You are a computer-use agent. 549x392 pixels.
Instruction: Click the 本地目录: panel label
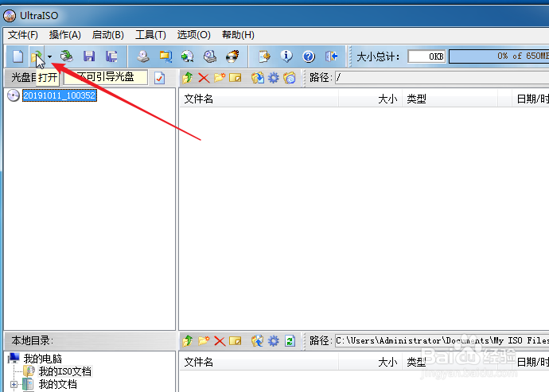tap(32, 340)
